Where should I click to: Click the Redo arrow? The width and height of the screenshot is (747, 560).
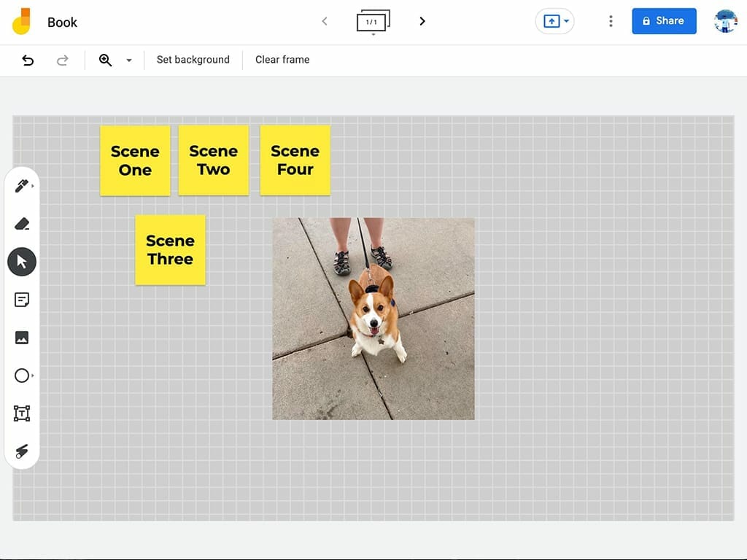pyautogui.click(x=63, y=60)
